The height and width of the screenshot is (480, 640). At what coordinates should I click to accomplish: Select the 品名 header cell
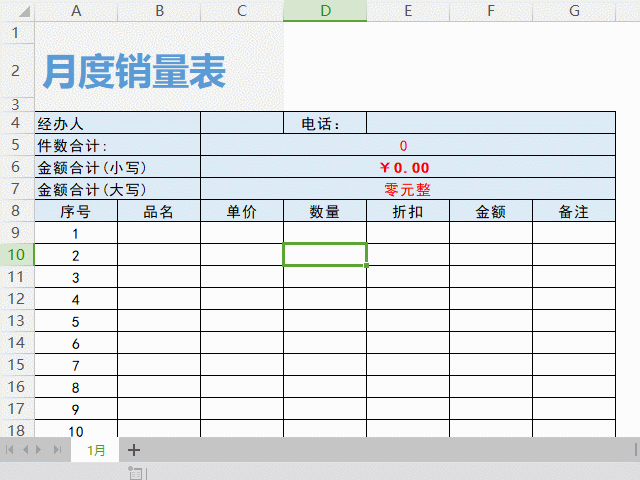coord(159,211)
